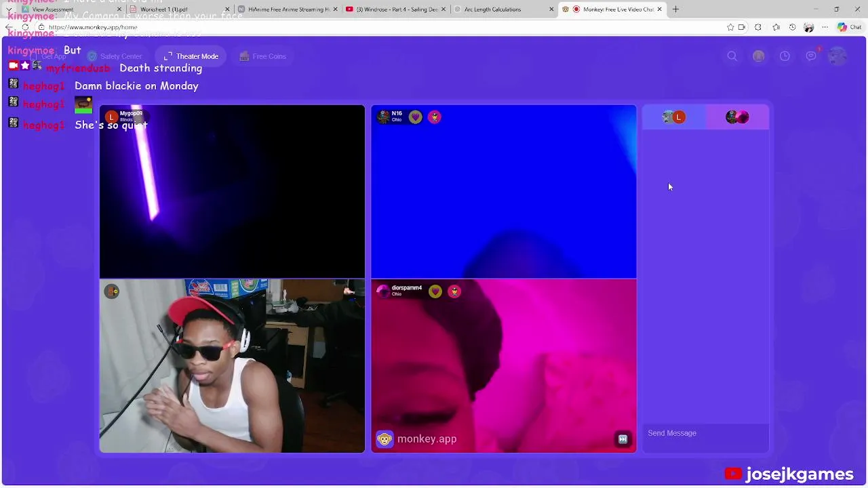Open browser favorites list icon
Image resolution: width=868 pixels, height=488 pixels.
click(776, 27)
